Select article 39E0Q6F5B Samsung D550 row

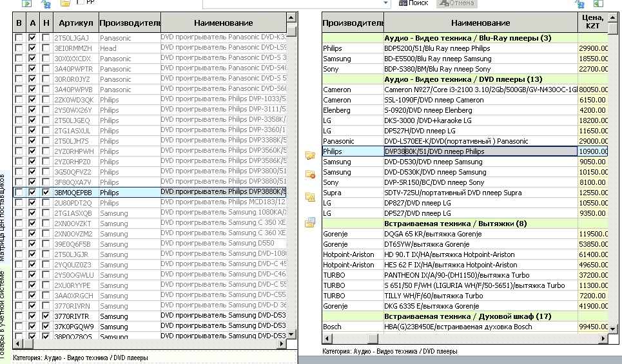point(150,244)
